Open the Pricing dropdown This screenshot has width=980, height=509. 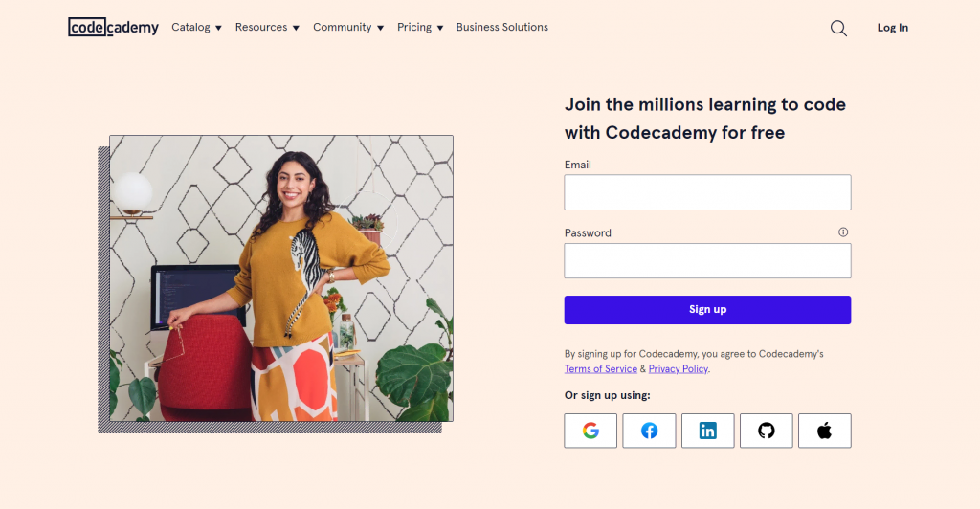(x=420, y=27)
